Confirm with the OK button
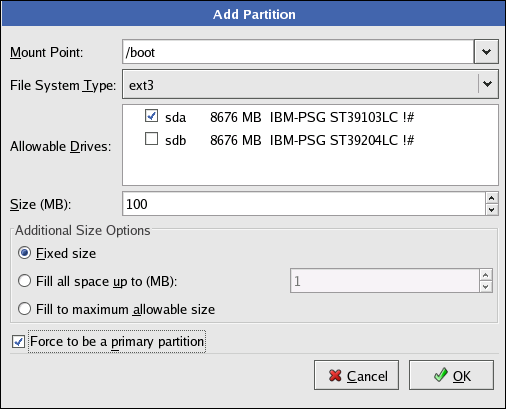Screen dimensions: 506x409 click(451, 375)
